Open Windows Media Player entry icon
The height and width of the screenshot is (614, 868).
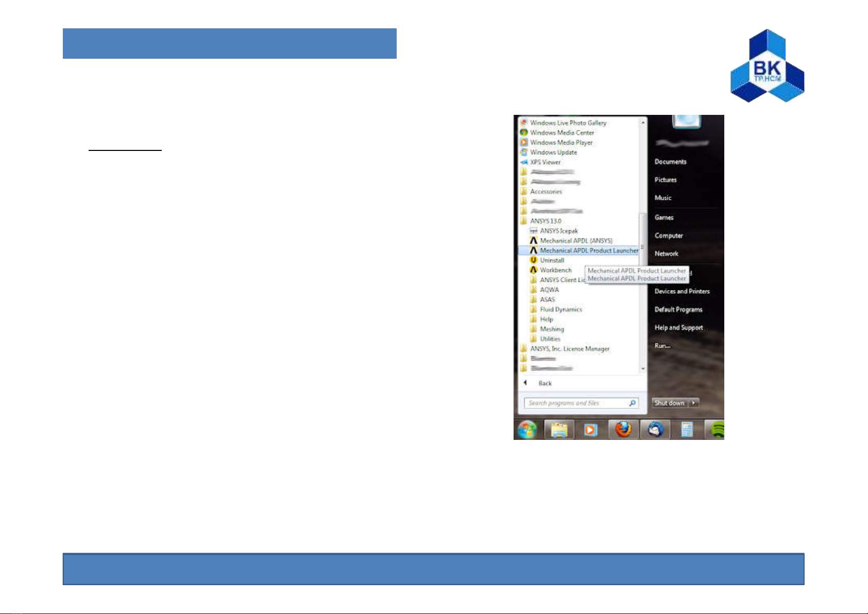coord(524,142)
